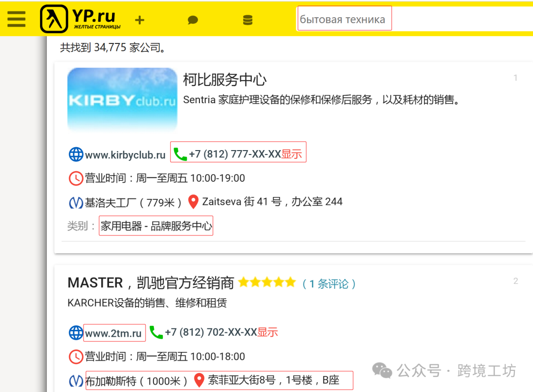The image size is (533, 392).
Task: Click the red map pin for Zaitseva 街
Action: [193, 201]
